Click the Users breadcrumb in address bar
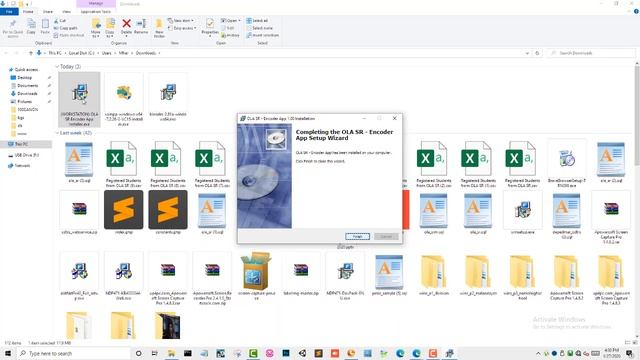Viewport: 640px width, 360px height. tap(107, 53)
